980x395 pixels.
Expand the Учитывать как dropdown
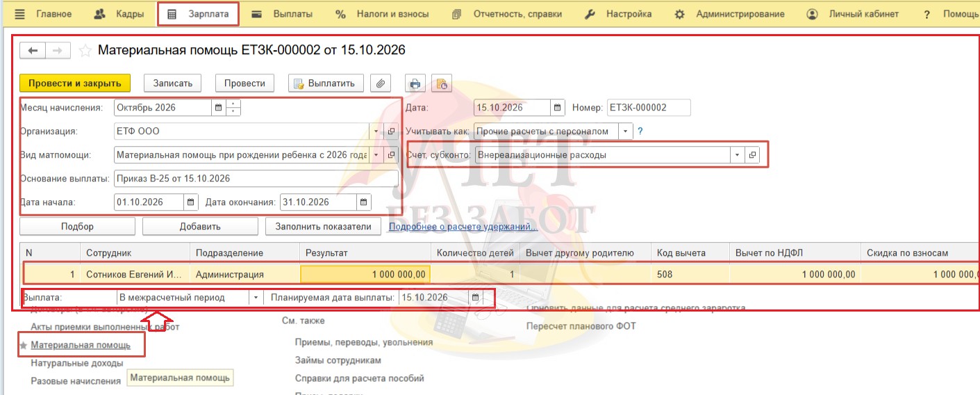tap(626, 131)
